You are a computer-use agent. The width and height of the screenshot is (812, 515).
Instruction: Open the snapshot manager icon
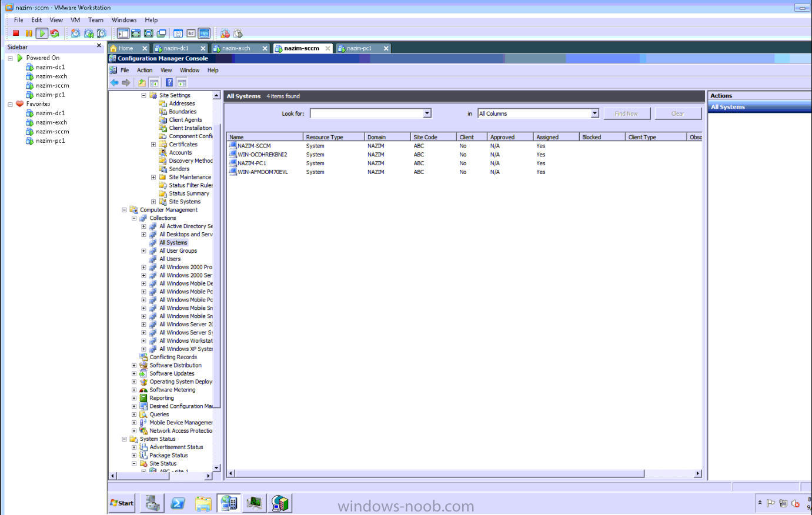coord(101,34)
